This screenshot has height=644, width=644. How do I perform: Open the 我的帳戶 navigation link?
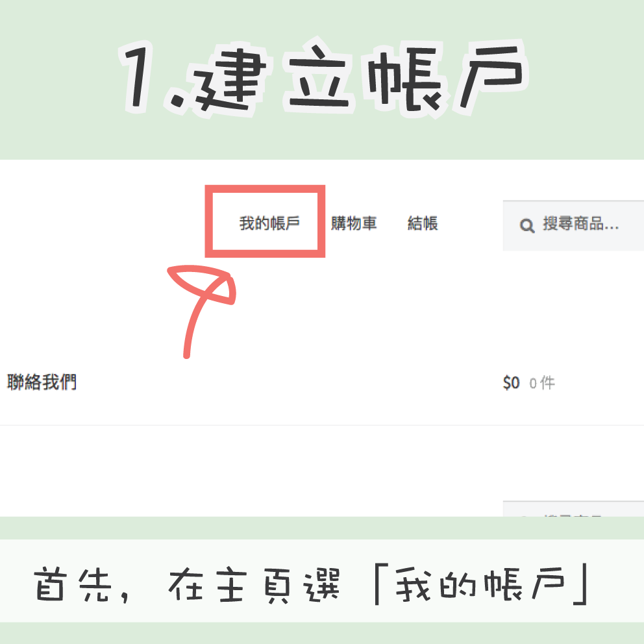tap(269, 223)
